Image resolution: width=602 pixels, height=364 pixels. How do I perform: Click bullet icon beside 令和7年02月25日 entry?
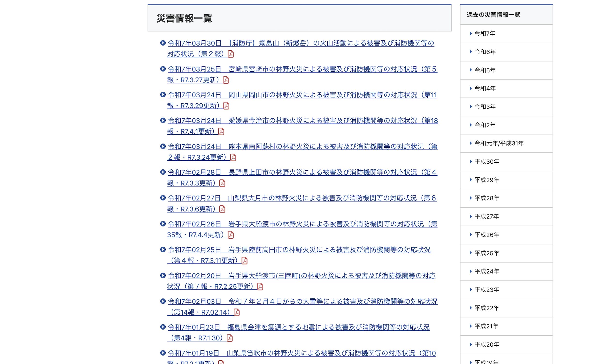click(163, 250)
